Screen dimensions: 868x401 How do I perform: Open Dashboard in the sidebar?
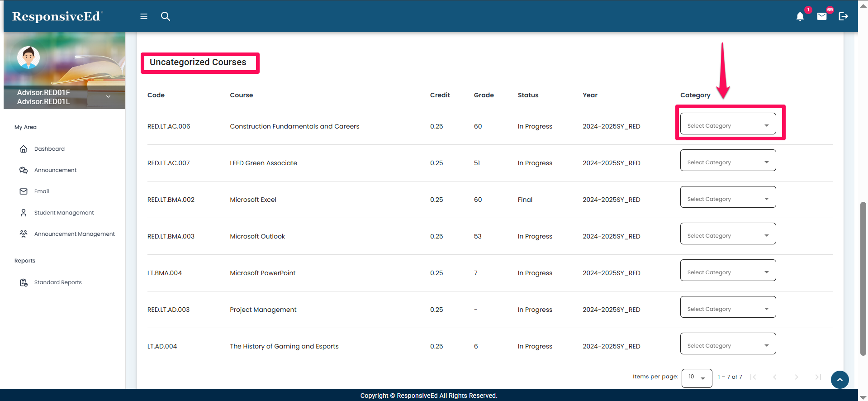tap(49, 149)
